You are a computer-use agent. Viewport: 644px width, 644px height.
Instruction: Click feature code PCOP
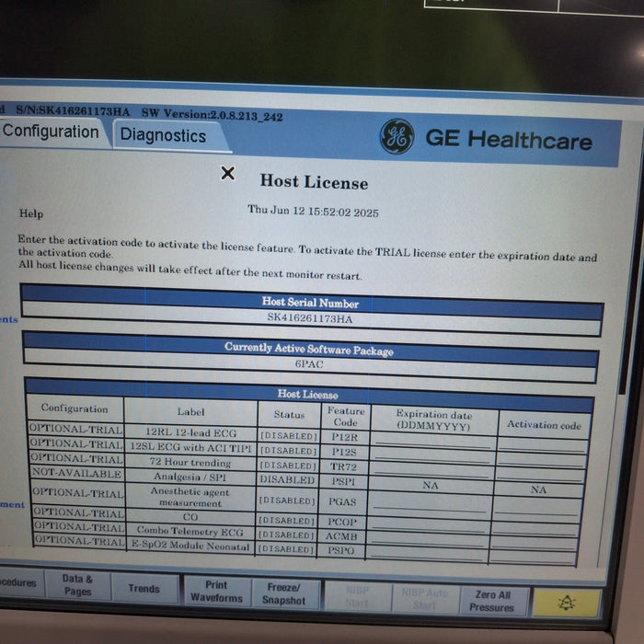tap(341, 522)
